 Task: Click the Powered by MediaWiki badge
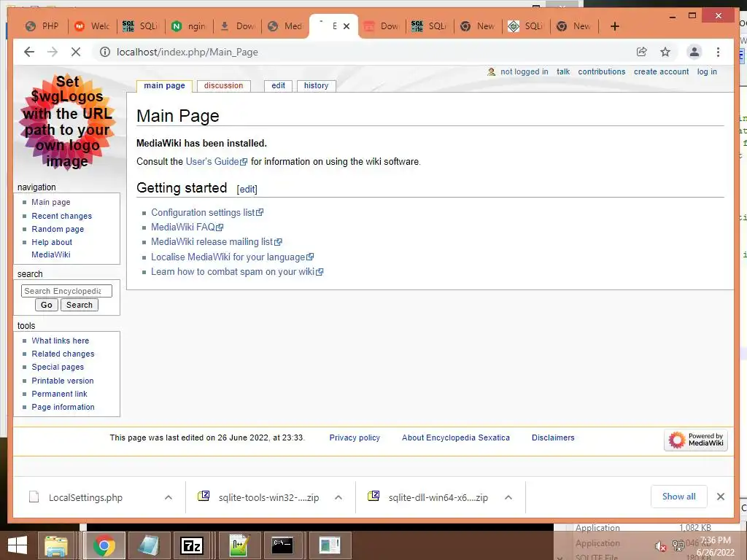695,440
